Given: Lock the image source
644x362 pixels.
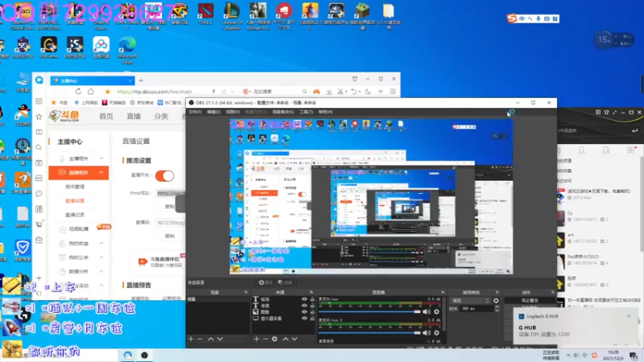Looking at the screenshot, I should click(312, 311).
